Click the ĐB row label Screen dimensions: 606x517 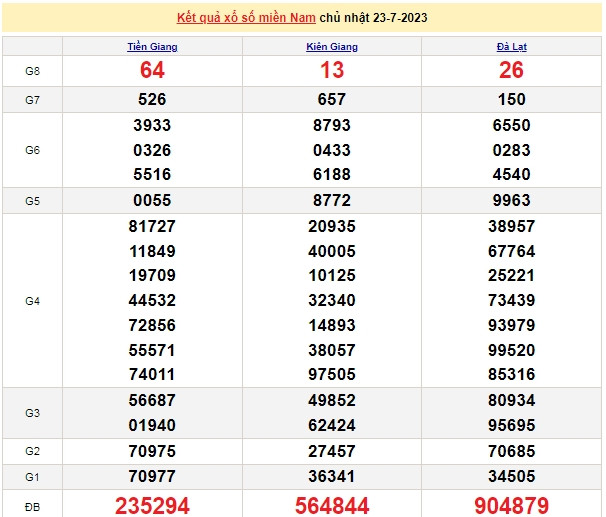tap(31, 504)
